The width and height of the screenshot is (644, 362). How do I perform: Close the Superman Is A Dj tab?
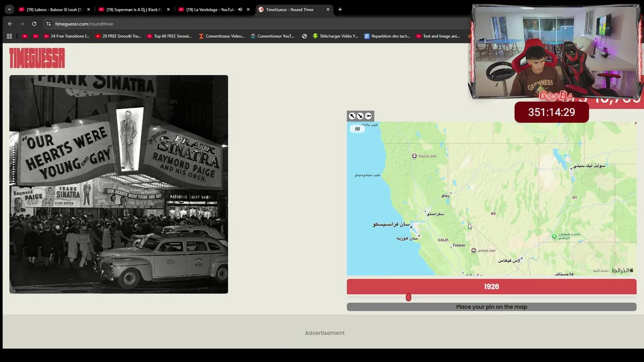[x=168, y=9]
